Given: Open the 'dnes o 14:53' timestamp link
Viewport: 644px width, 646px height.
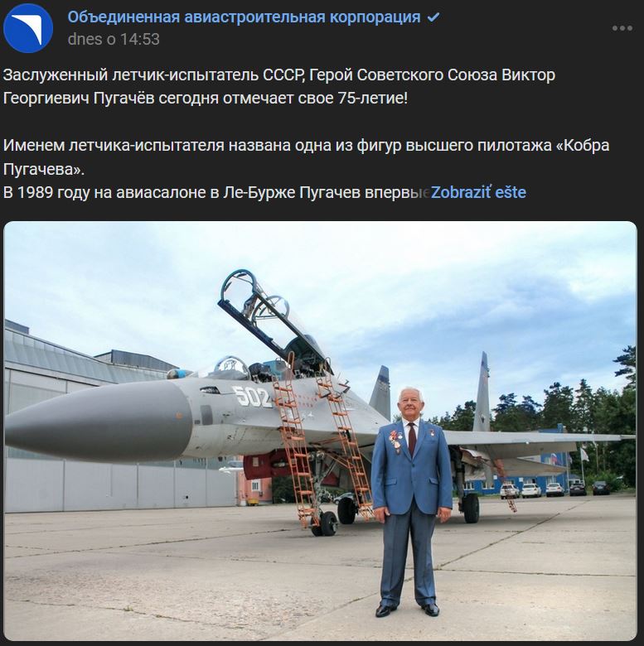Looking at the screenshot, I should [x=114, y=39].
